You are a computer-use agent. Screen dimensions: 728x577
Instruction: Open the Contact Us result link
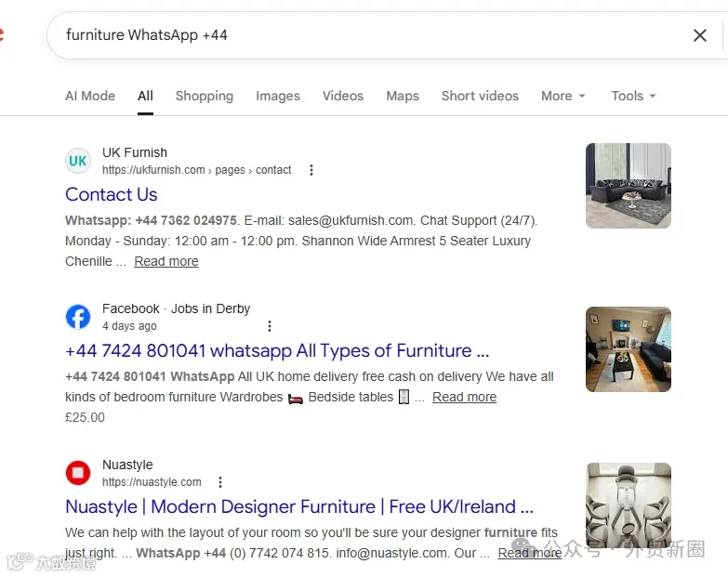pyautogui.click(x=111, y=194)
